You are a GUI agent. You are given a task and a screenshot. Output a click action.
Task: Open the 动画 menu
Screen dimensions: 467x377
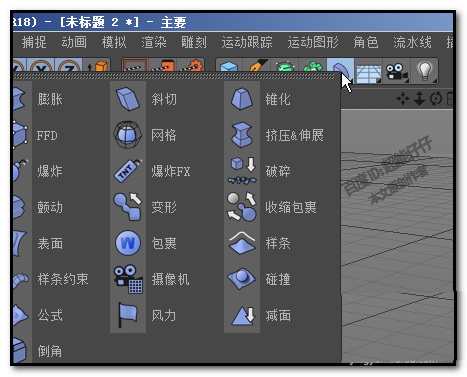[74, 42]
